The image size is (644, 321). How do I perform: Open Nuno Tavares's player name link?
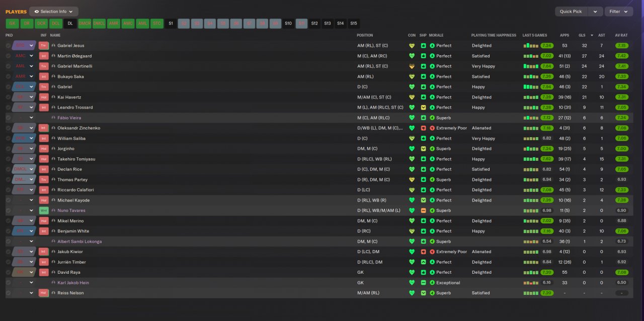[71, 210]
